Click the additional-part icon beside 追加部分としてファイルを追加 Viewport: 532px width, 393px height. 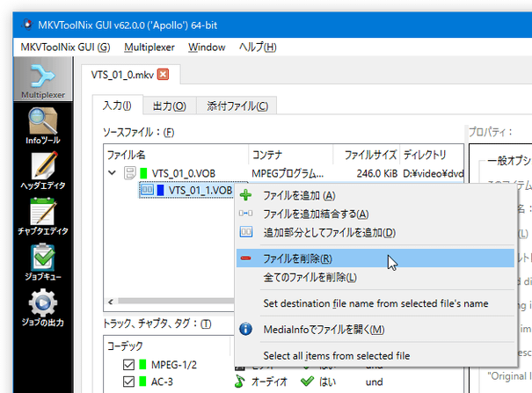pos(245,232)
